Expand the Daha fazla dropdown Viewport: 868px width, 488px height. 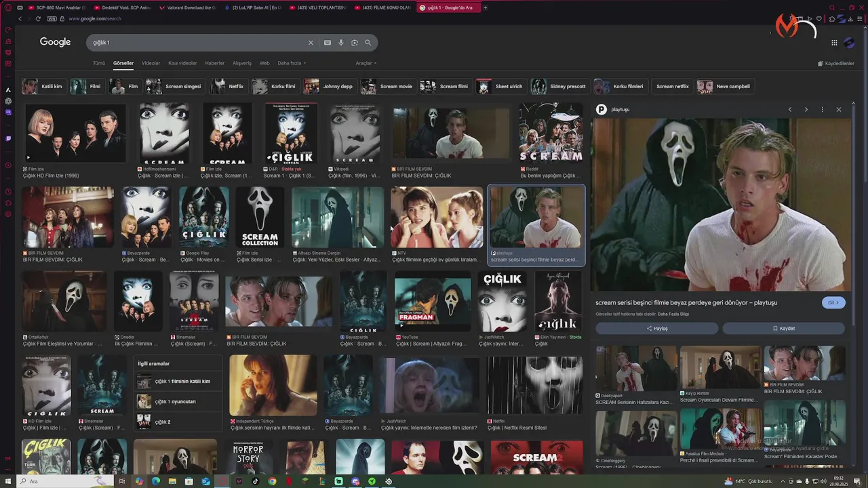point(292,63)
